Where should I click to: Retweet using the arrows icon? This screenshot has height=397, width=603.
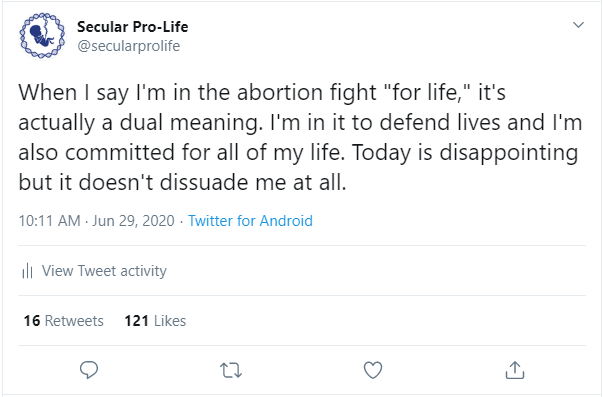pyautogui.click(x=231, y=370)
